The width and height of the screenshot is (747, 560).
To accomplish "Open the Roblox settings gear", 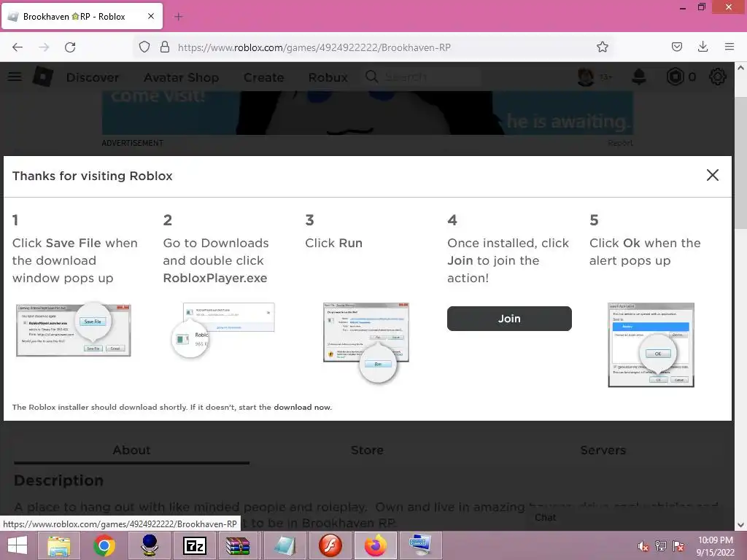I will [x=718, y=77].
